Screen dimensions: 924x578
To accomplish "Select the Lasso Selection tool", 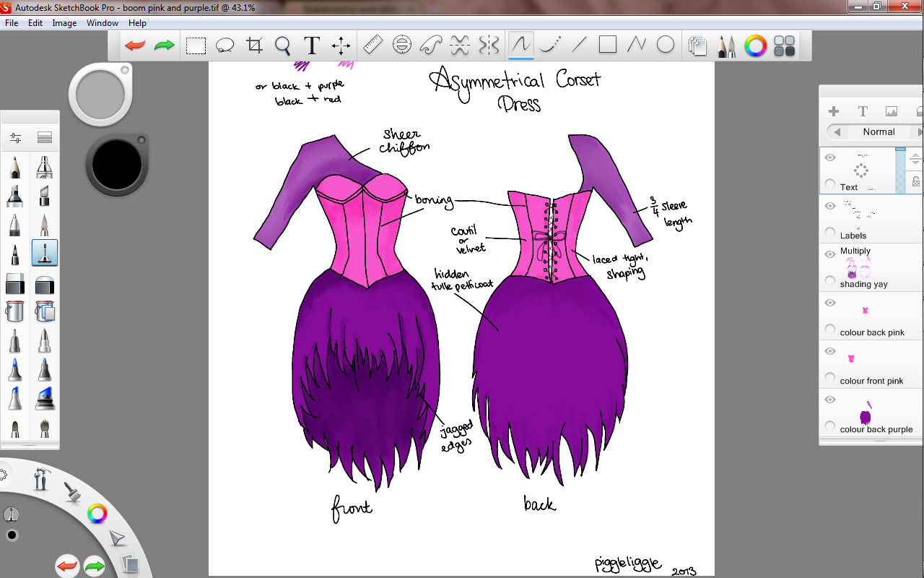I will coord(225,46).
